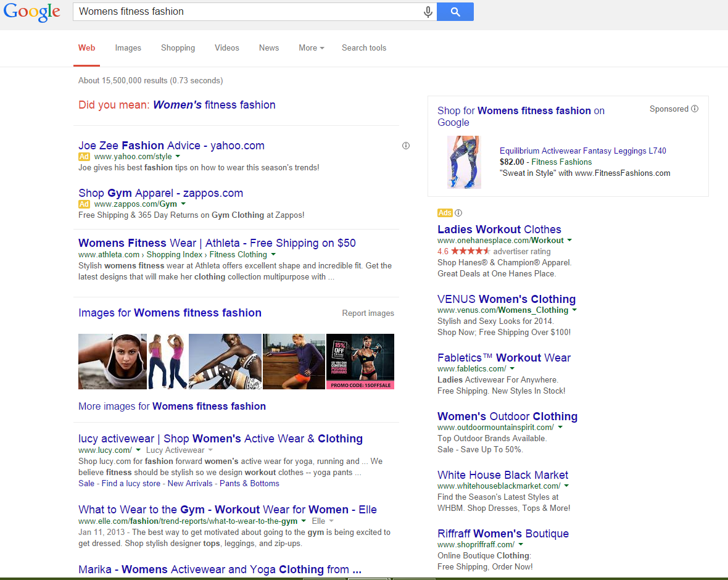Switch to the Images tab
The image size is (728, 580).
click(x=128, y=48)
